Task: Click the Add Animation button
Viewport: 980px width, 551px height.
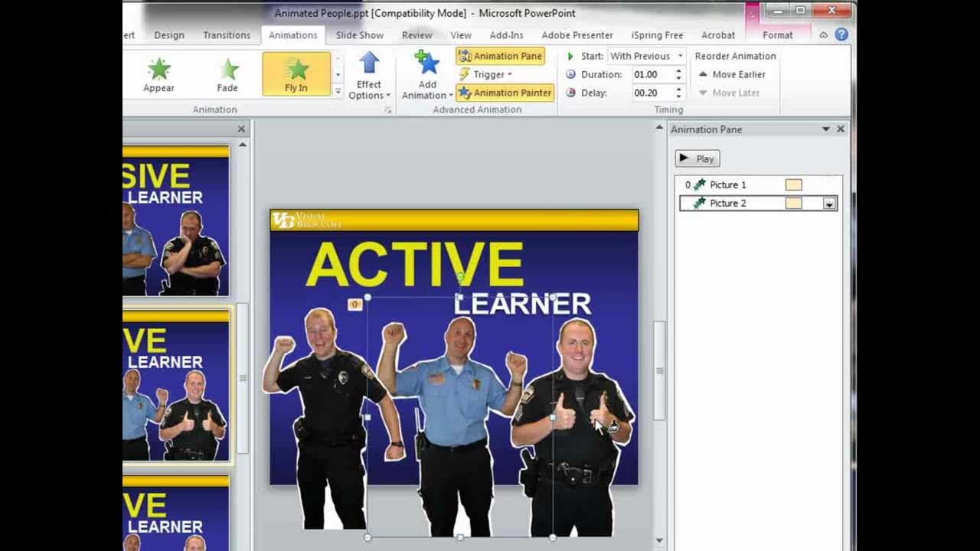Action: click(427, 76)
